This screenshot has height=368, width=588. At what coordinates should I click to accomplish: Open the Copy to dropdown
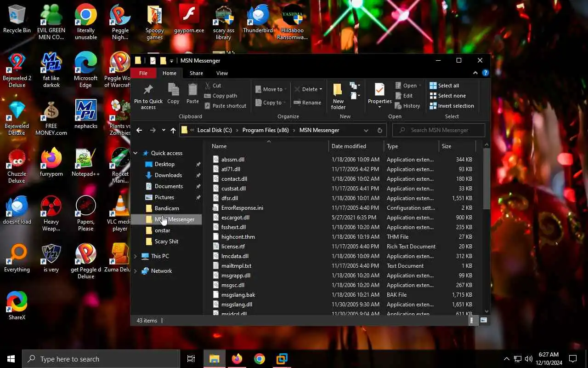click(x=271, y=103)
